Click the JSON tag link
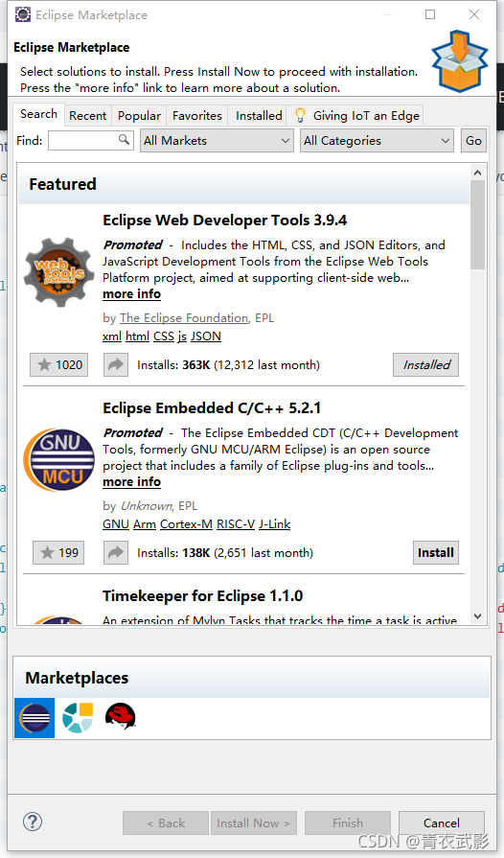Viewport: 504px width, 858px height. 206,336
